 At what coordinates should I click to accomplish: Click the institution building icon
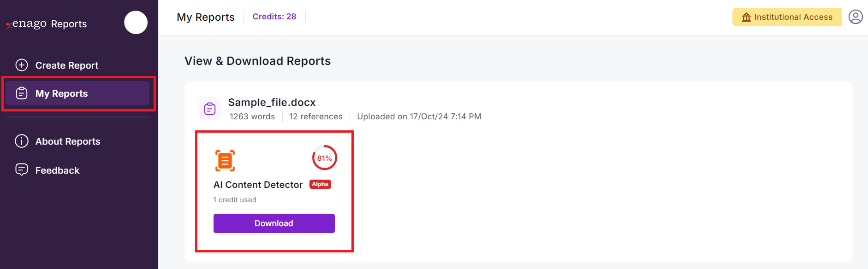746,17
